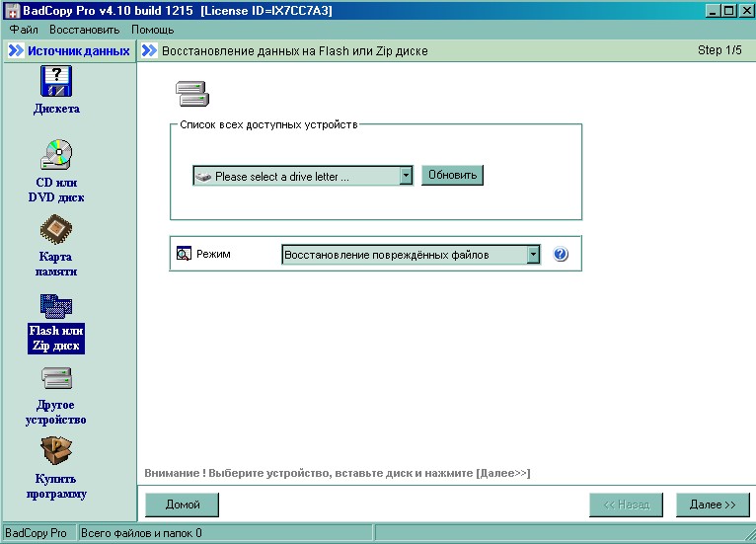Click the Источник данных panel header
This screenshot has height=544, width=756.
[70, 50]
